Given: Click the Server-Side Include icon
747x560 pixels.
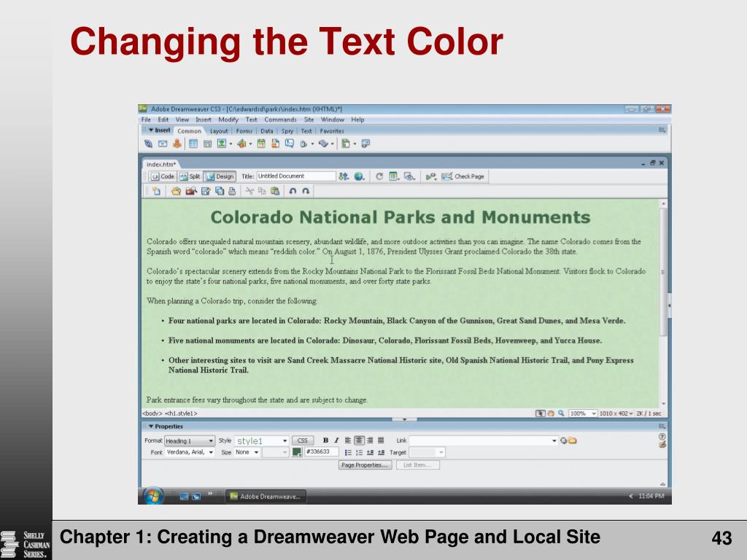Looking at the screenshot, I should [275, 144].
